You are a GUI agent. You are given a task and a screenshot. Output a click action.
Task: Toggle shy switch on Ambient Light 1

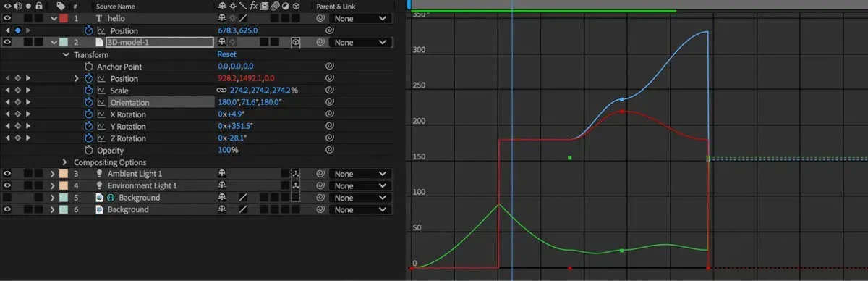(x=222, y=174)
